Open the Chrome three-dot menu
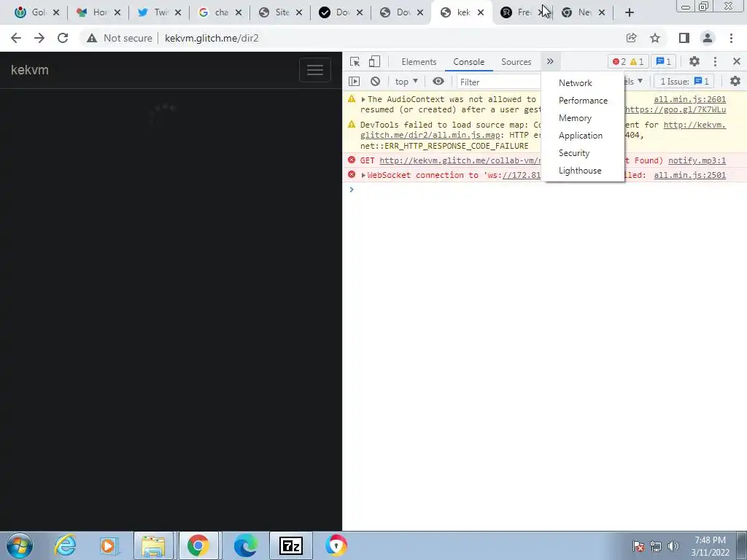Screen dimensions: 747x560 [731, 38]
